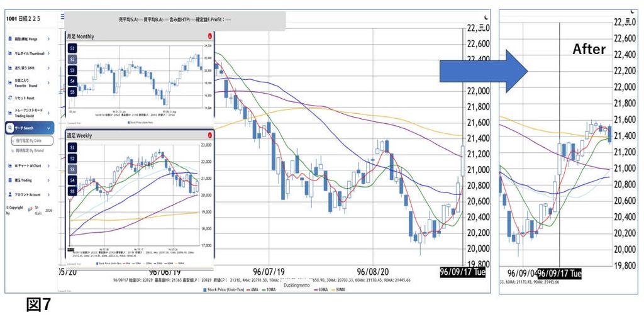Select S4 in the Weekly panel
Screen dimensions: 644x317
click(x=72, y=180)
